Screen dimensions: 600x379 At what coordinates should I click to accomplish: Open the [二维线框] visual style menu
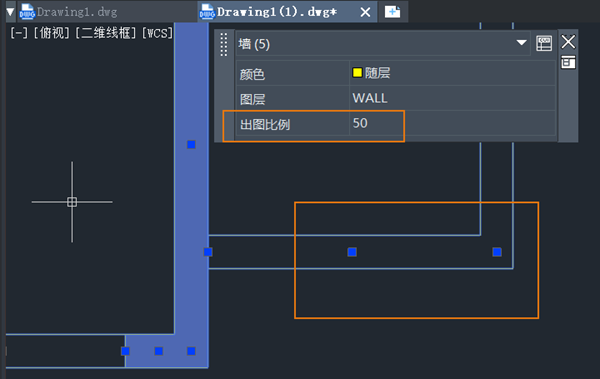click(105, 33)
